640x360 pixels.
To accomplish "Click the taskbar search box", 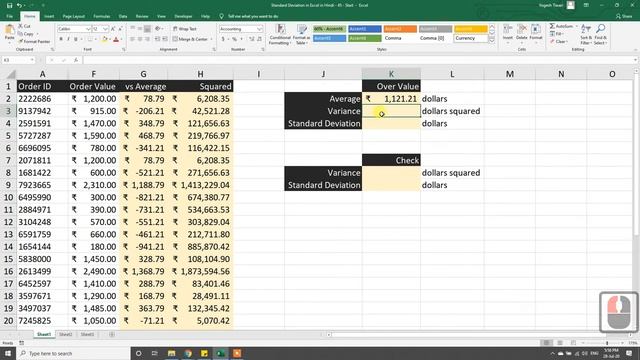I will 73,353.
